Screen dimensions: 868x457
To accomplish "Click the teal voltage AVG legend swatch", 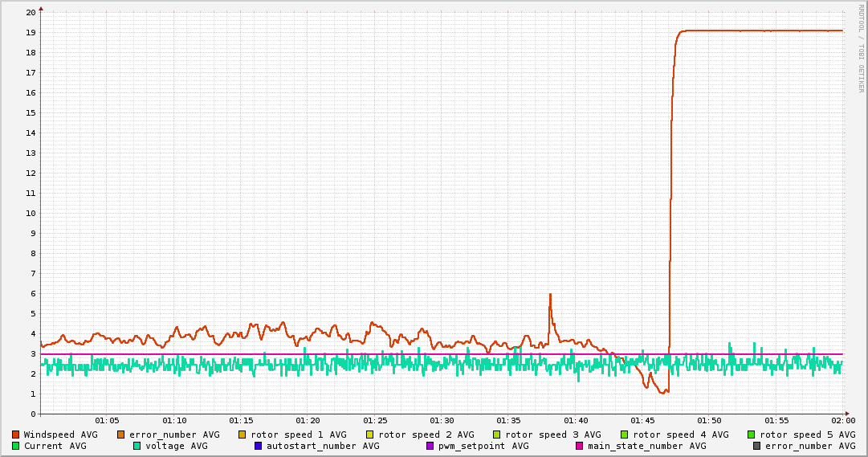I will 137,446.
